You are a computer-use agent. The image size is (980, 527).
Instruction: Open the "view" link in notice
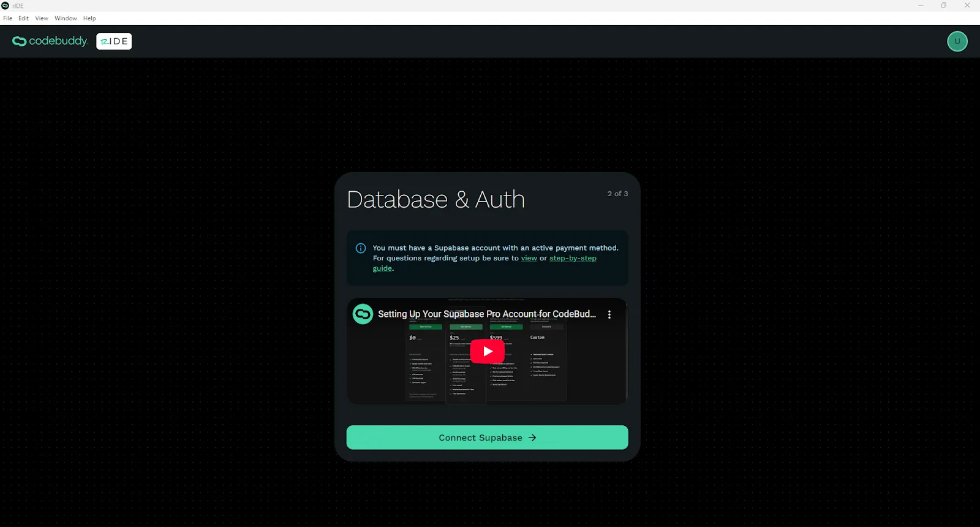point(529,258)
